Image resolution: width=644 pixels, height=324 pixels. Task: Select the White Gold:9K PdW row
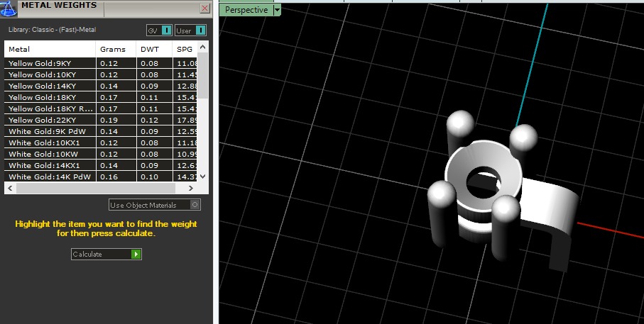click(101, 131)
